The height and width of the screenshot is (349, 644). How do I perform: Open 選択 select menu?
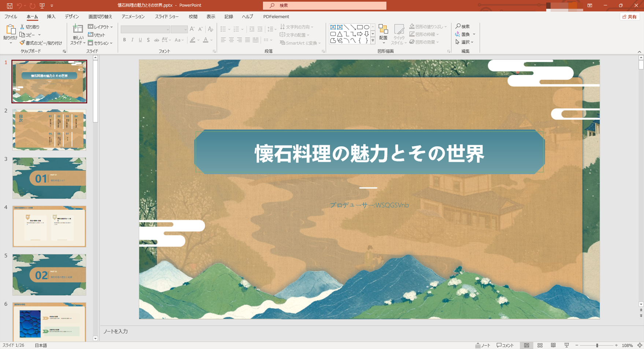[x=465, y=42]
